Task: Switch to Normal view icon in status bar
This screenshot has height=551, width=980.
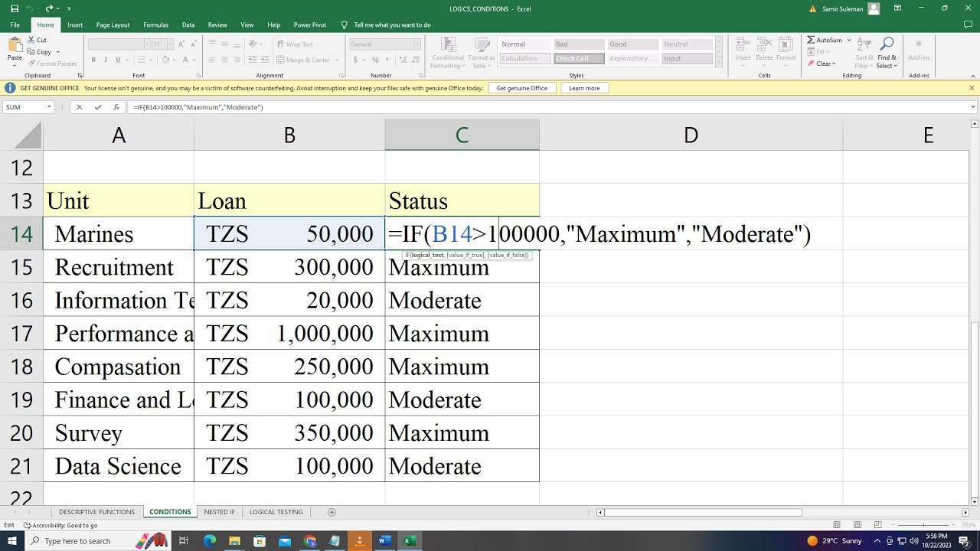Action: [837, 525]
